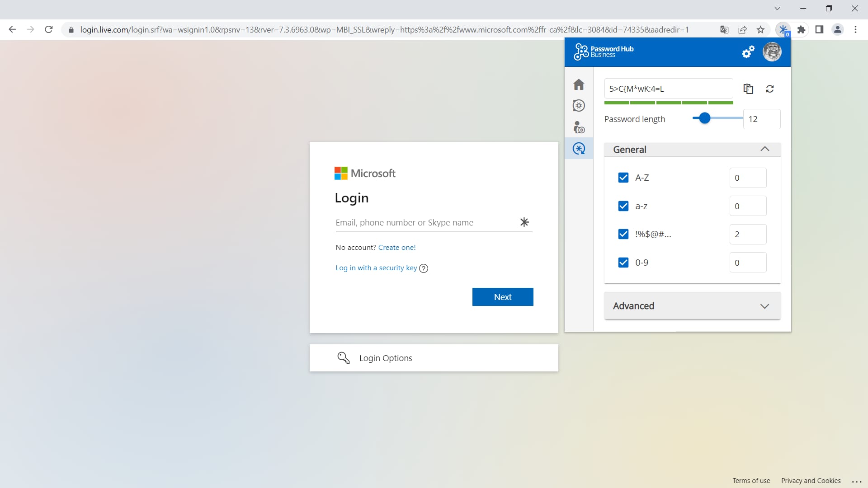This screenshot has height=488, width=868.
Task: Click the user management icon in sidebar
Action: pyautogui.click(x=579, y=127)
